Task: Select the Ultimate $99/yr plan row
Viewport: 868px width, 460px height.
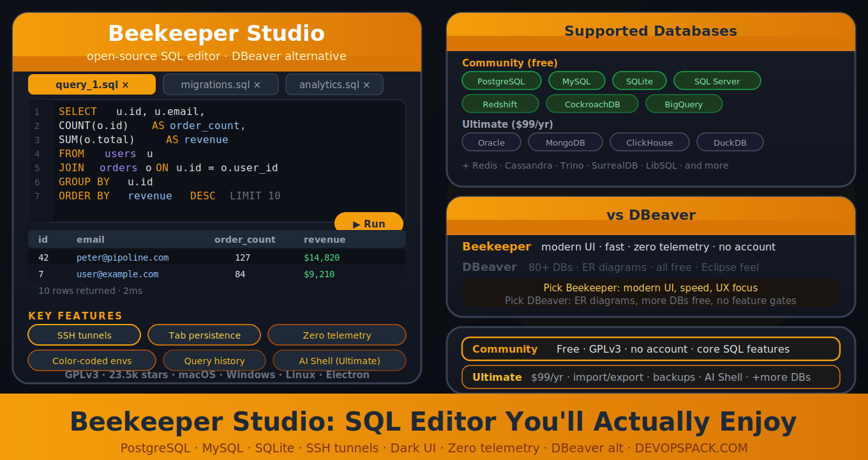Action: pos(651,377)
